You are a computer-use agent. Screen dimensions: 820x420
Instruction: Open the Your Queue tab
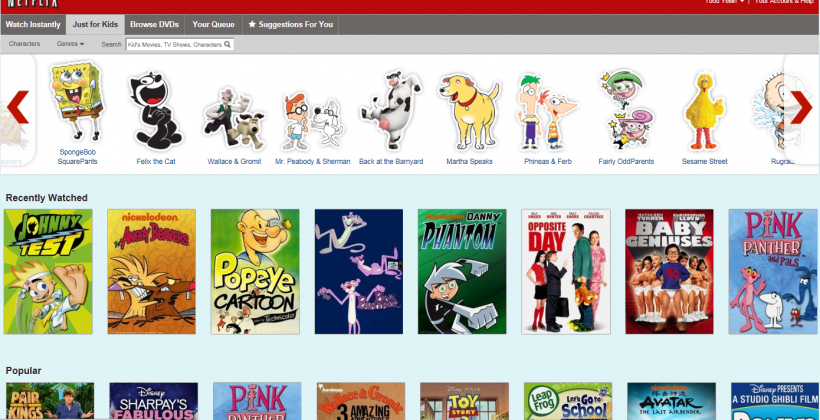(213, 25)
